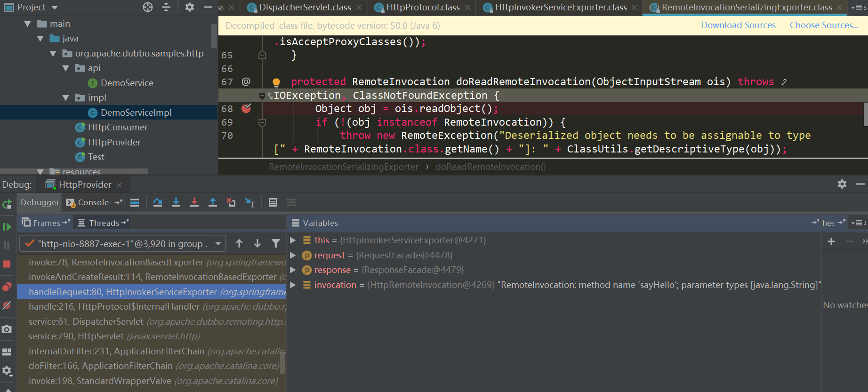Toggle Mute Breakpoints in debug sidebar
The height and width of the screenshot is (392, 868).
tap(7, 305)
